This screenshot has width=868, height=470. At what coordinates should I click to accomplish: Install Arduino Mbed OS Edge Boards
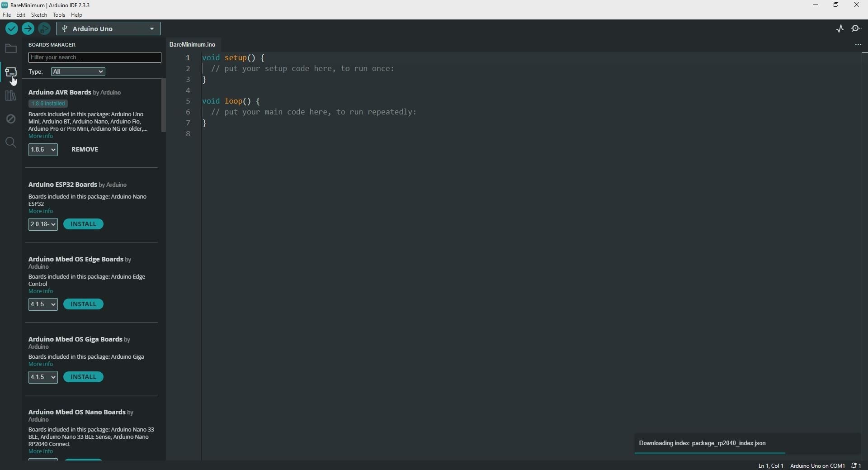[84, 304]
